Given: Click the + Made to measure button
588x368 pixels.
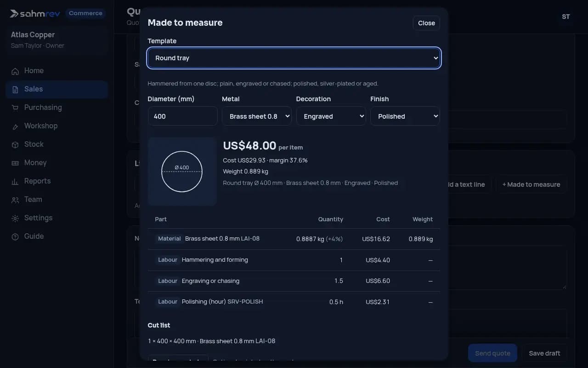Looking at the screenshot, I should [x=531, y=184].
